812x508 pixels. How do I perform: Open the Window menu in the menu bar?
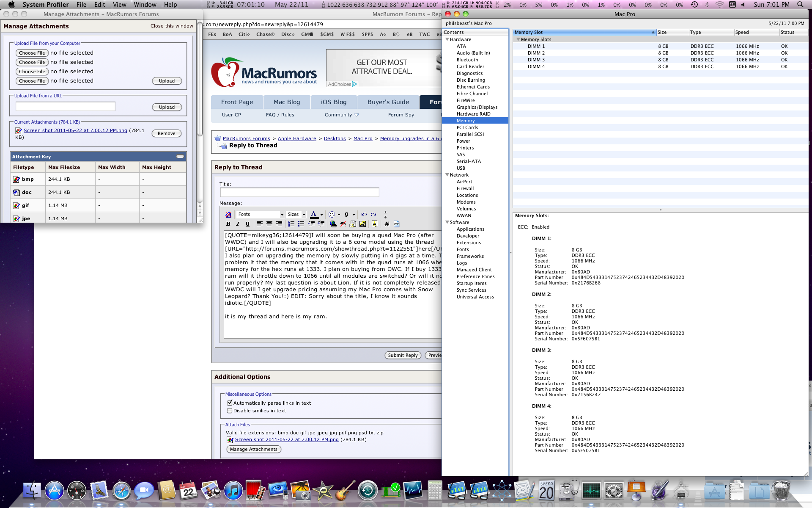145,4
